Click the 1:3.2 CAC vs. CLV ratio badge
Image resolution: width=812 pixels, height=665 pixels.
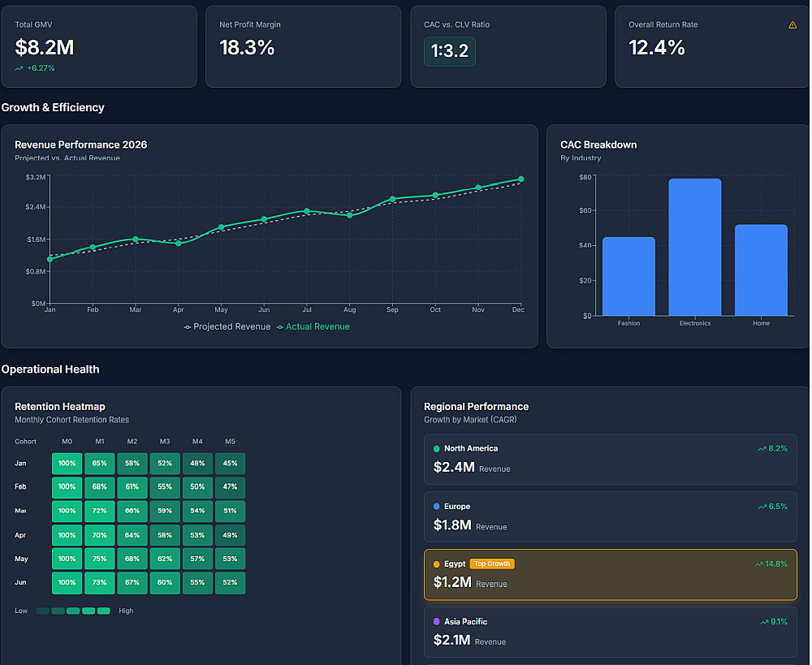coord(450,51)
